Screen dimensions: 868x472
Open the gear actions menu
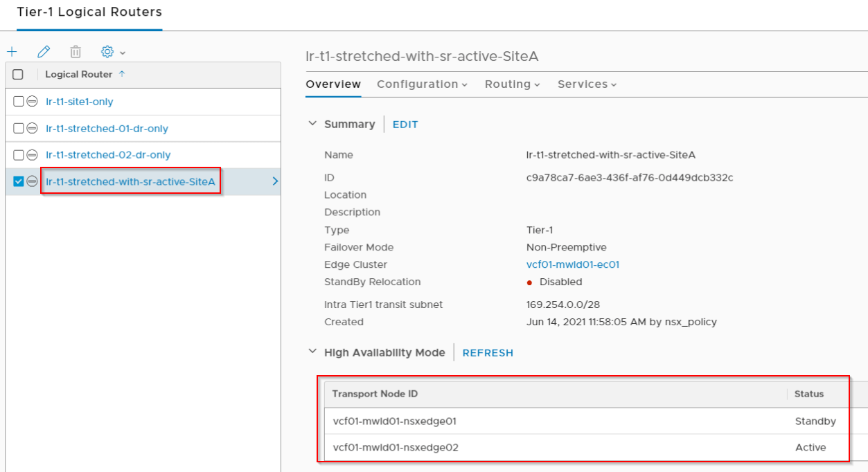[x=113, y=52]
